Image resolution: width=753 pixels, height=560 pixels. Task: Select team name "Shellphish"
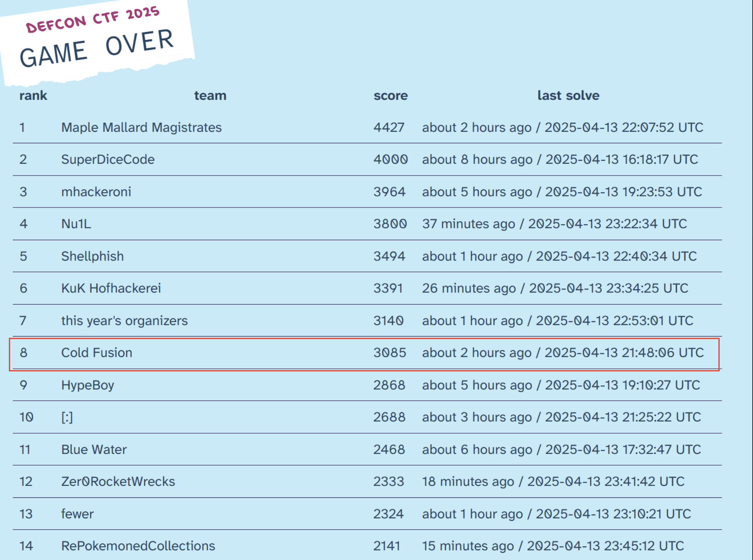92,256
